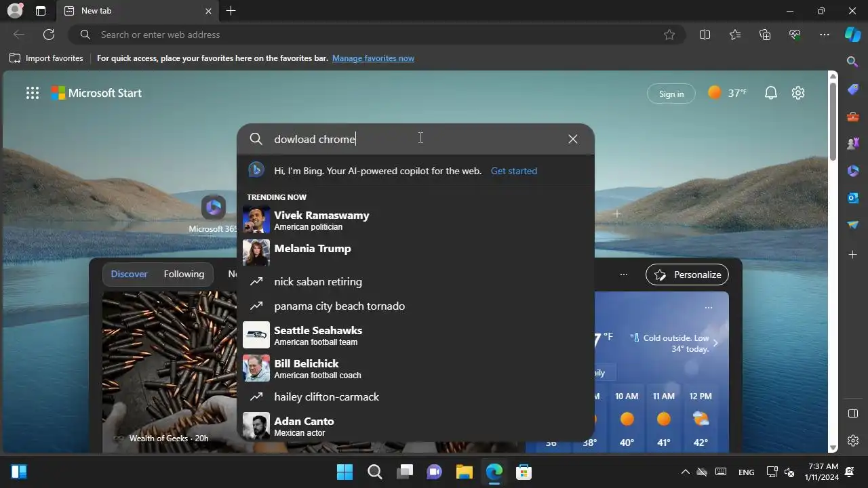Open sidebar Shopping tag icon
The image size is (868, 488).
click(x=853, y=89)
